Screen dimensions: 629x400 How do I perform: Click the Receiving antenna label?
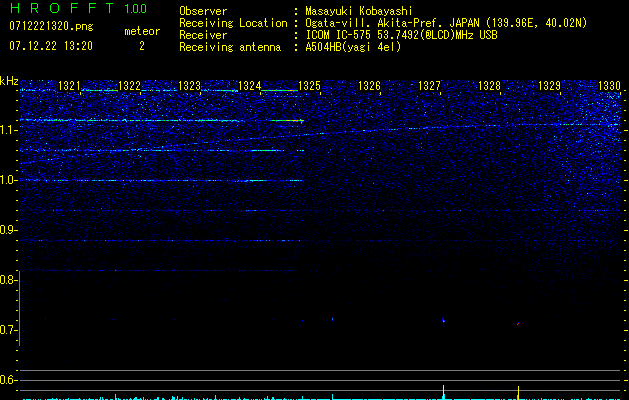point(230,47)
